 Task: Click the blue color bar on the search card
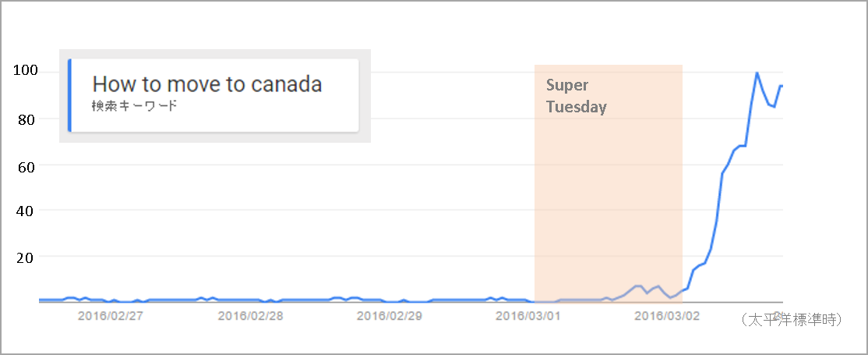pyautogui.click(x=70, y=95)
